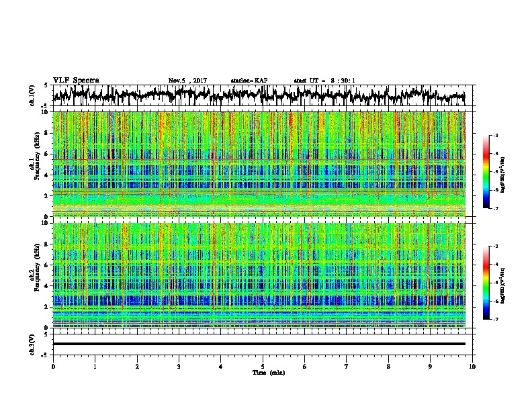This screenshot has width=532, height=411.
Task: Select the ch.1 "Frequency (kHz)" axis label
Action: [x=37, y=156]
